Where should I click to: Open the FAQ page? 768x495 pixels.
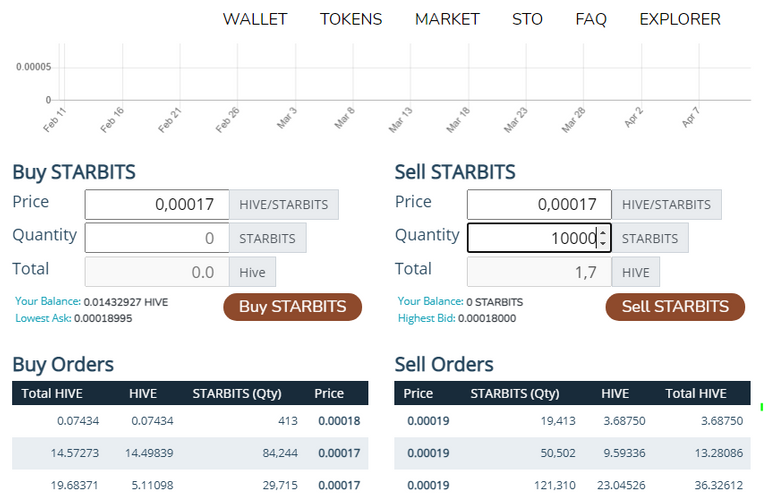click(591, 19)
